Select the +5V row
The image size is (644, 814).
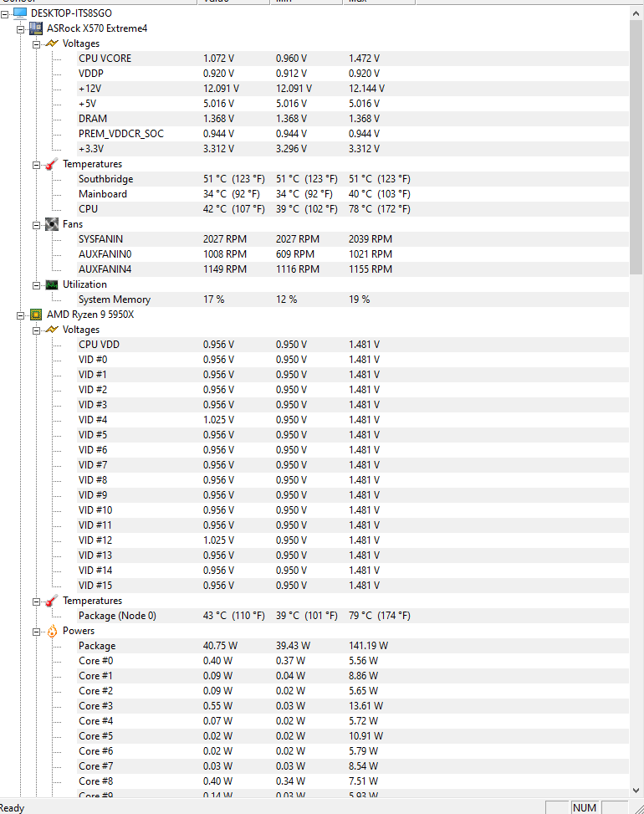click(x=353, y=103)
